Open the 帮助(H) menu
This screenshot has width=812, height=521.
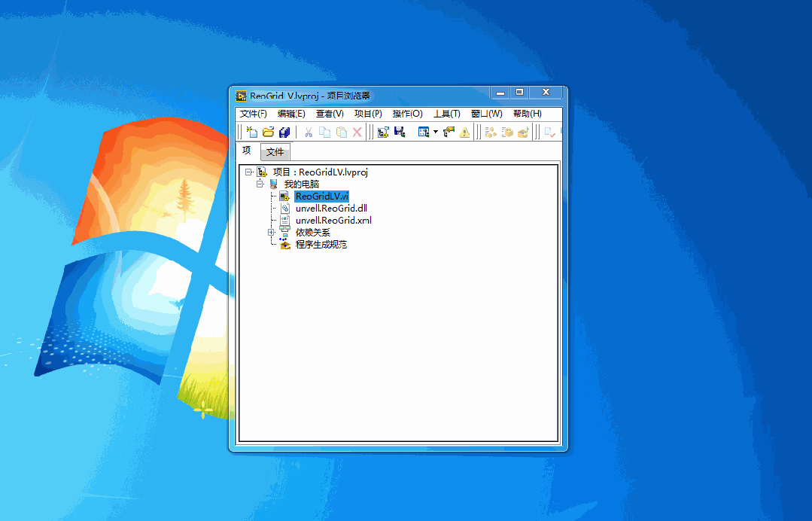coord(528,114)
